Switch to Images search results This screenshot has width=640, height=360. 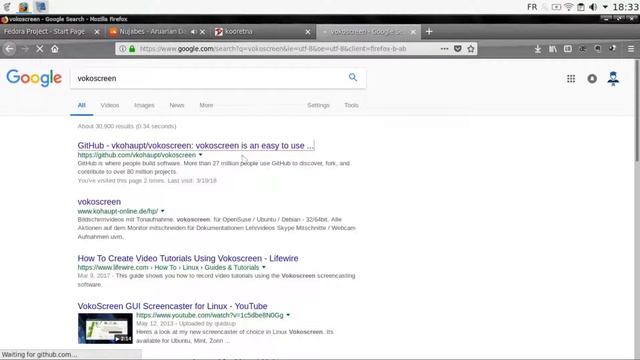144,105
